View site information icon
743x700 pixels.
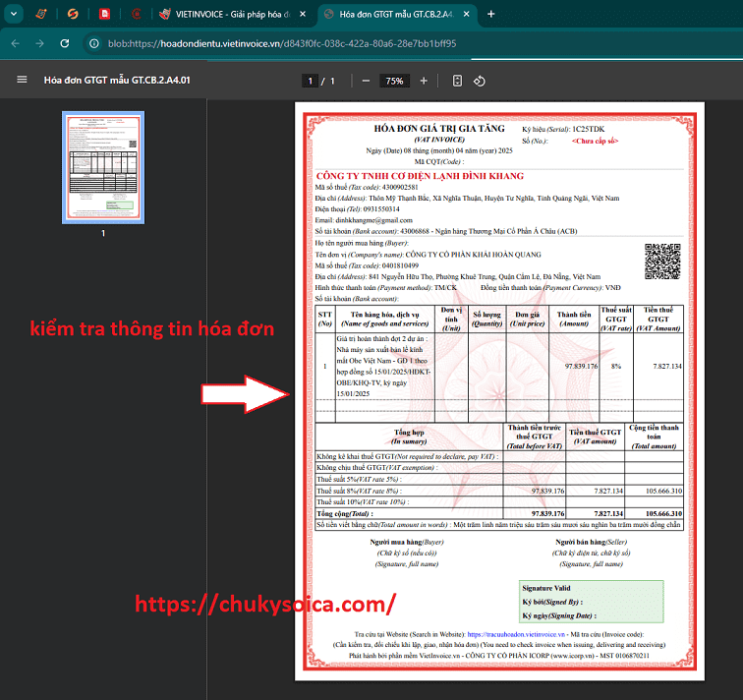click(94, 43)
